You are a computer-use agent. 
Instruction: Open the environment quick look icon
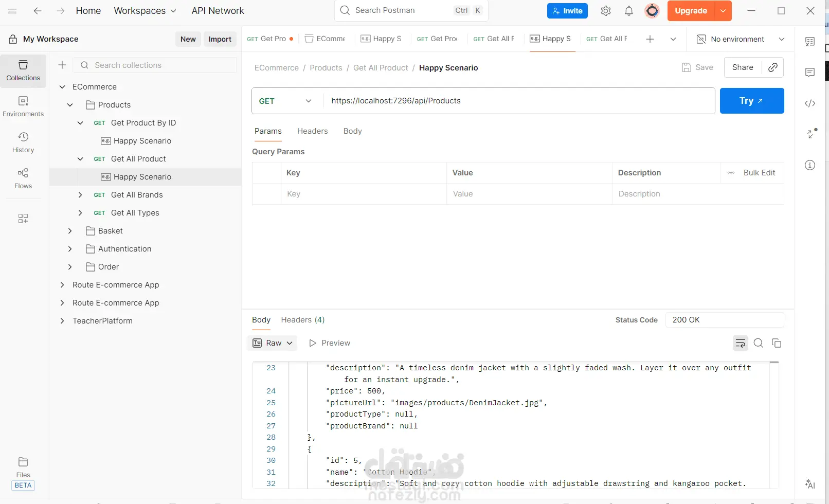701,39
